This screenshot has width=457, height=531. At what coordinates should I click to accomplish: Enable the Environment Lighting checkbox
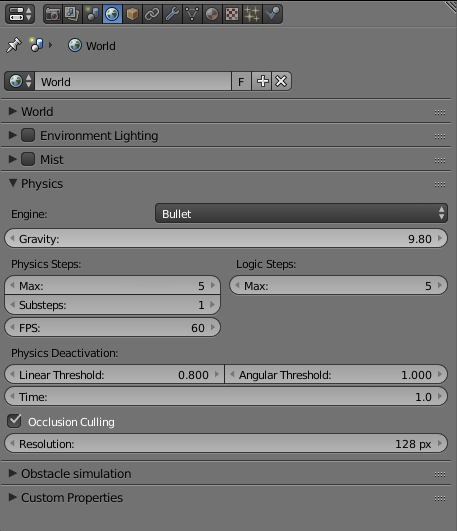tap(28, 135)
